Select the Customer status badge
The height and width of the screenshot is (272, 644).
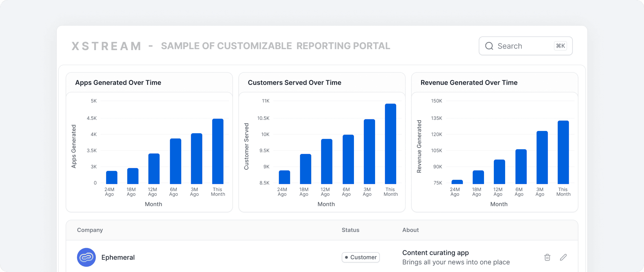tap(360, 257)
